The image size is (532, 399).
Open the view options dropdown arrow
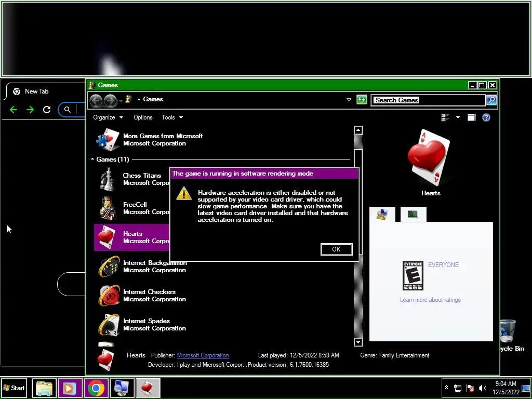pyautogui.click(x=458, y=117)
